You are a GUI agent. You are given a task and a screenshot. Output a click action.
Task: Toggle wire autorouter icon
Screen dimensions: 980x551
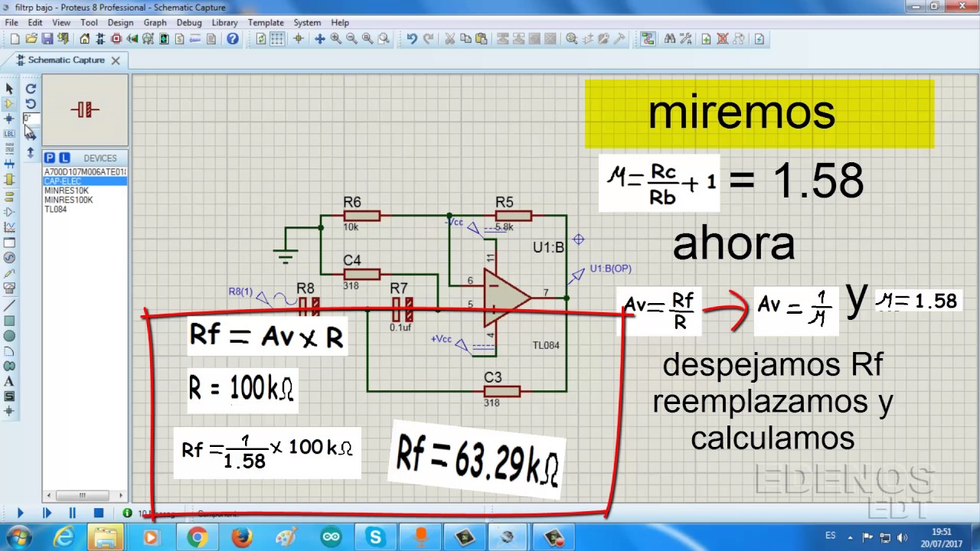pyautogui.click(x=648, y=38)
